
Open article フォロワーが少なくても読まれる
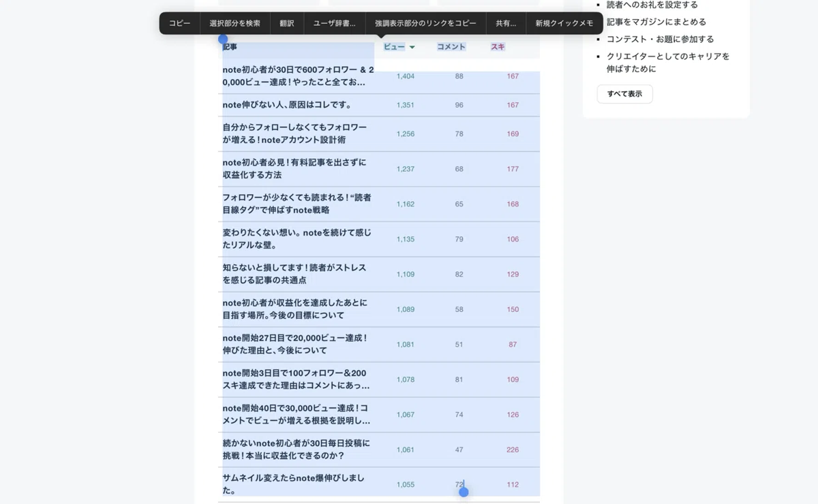(297, 204)
